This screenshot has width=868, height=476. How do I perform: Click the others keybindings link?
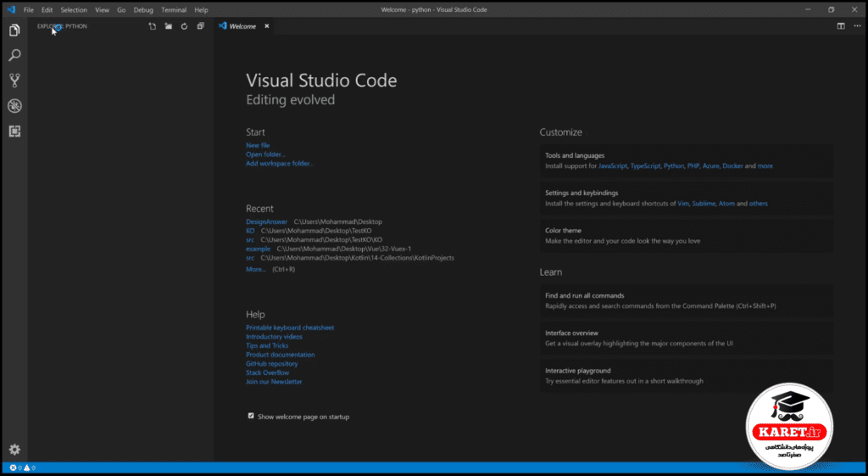click(x=759, y=204)
